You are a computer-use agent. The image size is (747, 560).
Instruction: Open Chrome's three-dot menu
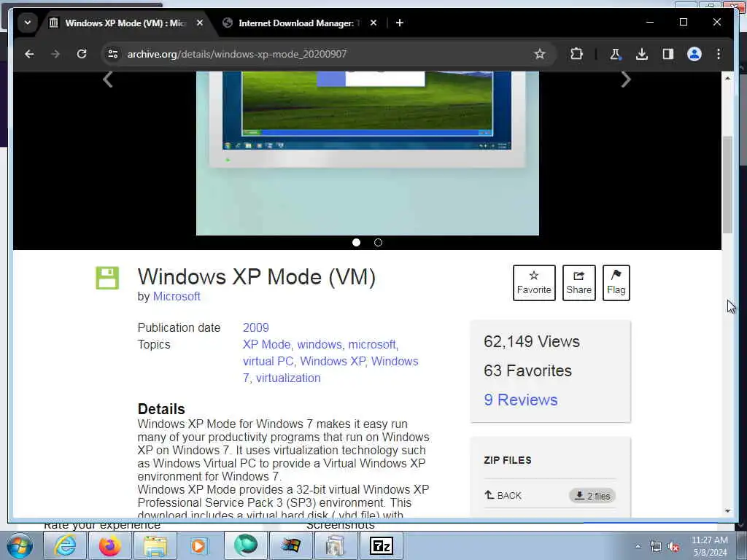coord(719,54)
